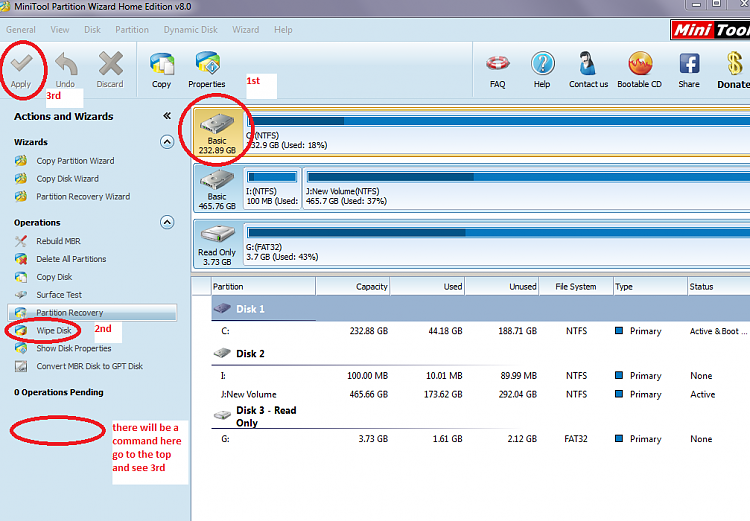Click the Partition Recovery Wizard link

83,197
